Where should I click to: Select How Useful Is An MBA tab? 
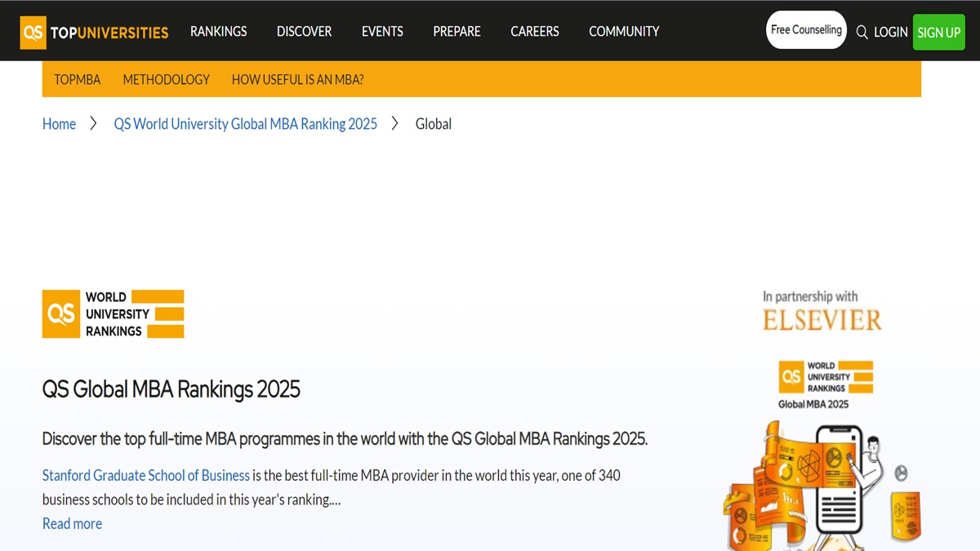(297, 80)
